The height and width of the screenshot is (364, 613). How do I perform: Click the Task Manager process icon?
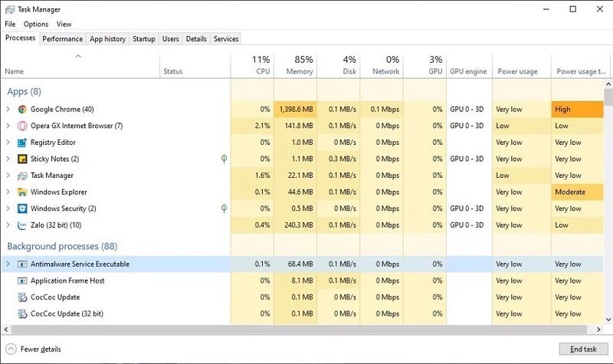click(x=22, y=175)
